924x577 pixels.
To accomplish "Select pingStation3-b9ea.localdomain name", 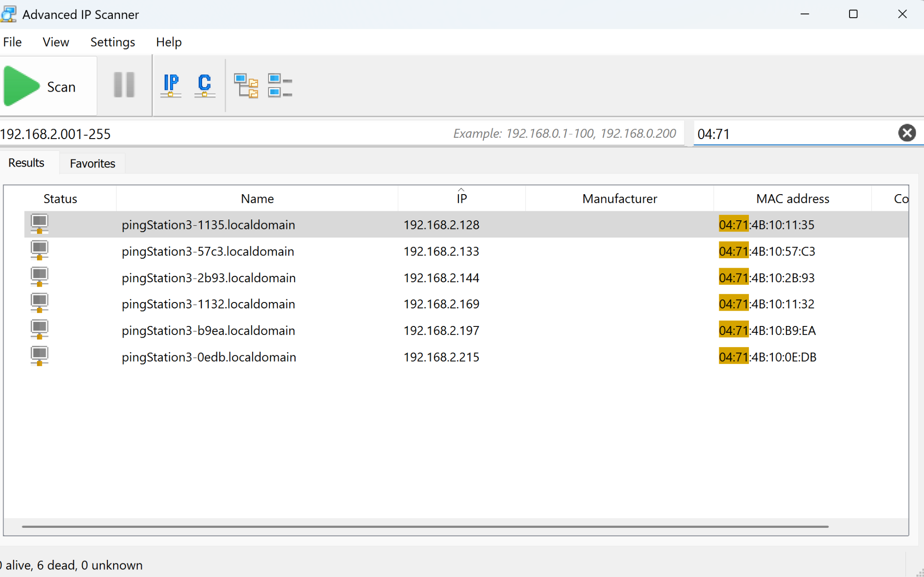I will [208, 330].
